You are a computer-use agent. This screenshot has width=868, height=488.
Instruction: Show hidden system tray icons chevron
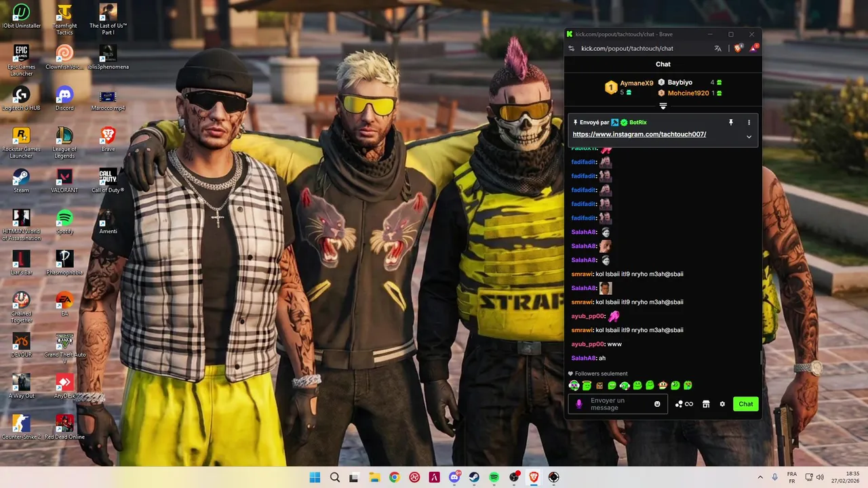(760, 477)
